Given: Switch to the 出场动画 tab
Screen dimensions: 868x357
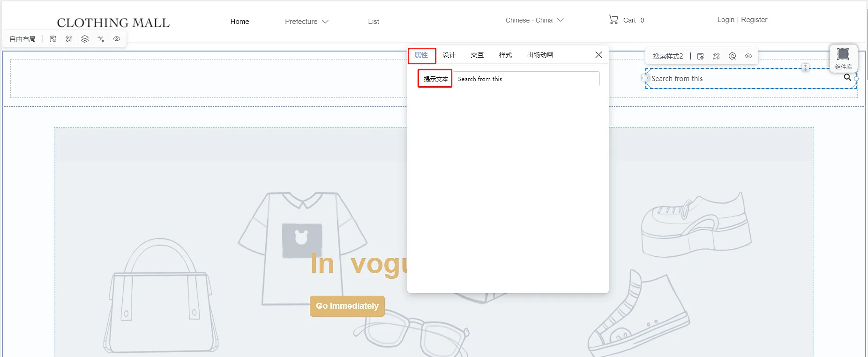Looking at the screenshot, I should 540,55.
